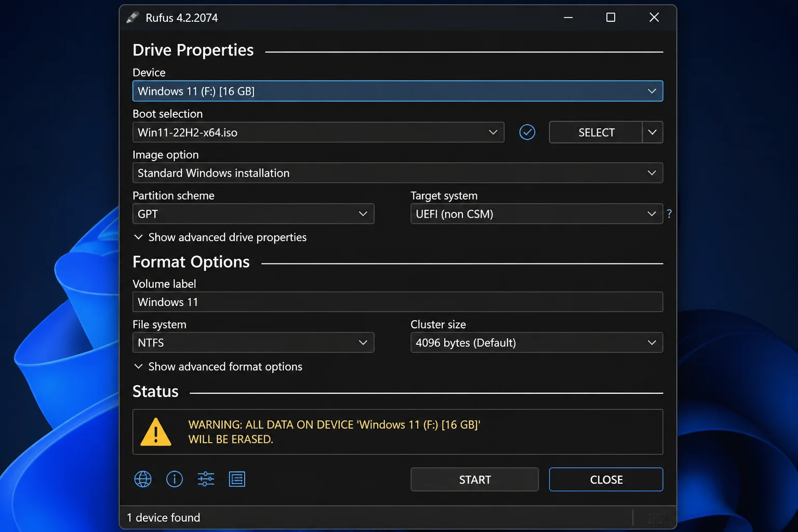The height and width of the screenshot is (532, 798).
Task: Show the log window icon
Action: pos(237,479)
